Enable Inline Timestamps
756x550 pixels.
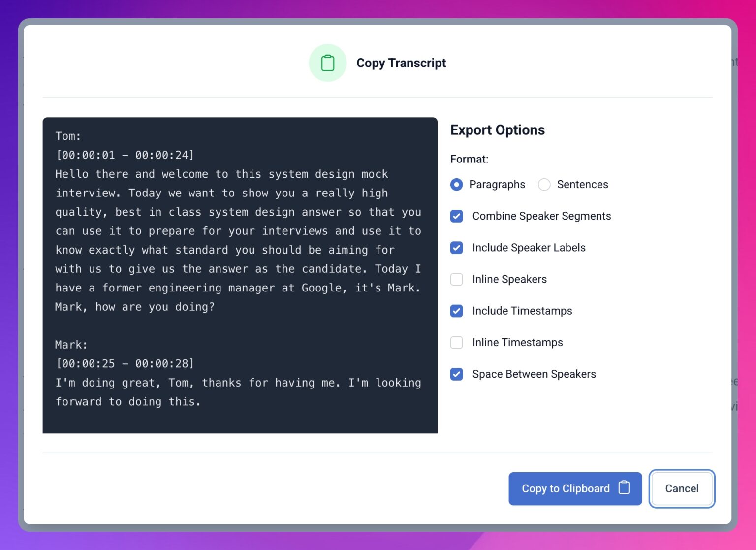456,342
